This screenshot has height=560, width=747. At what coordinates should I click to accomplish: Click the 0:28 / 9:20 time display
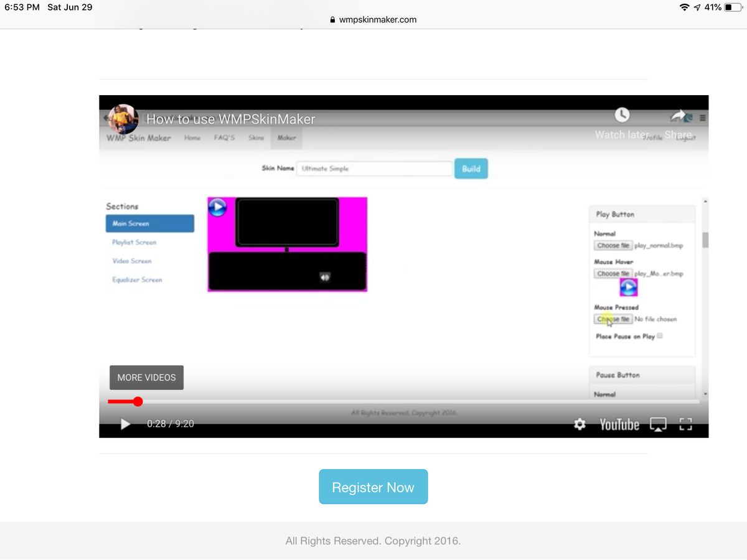tap(171, 424)
